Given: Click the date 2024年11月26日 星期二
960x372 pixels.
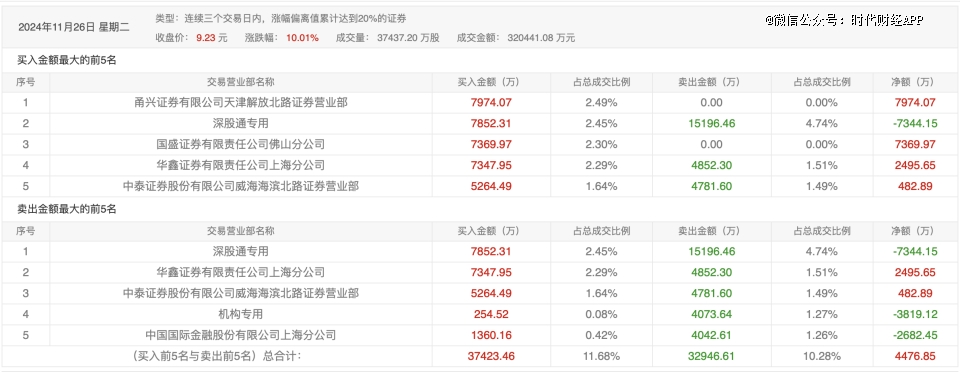Looking at the screenshot, I should point(73,27).
